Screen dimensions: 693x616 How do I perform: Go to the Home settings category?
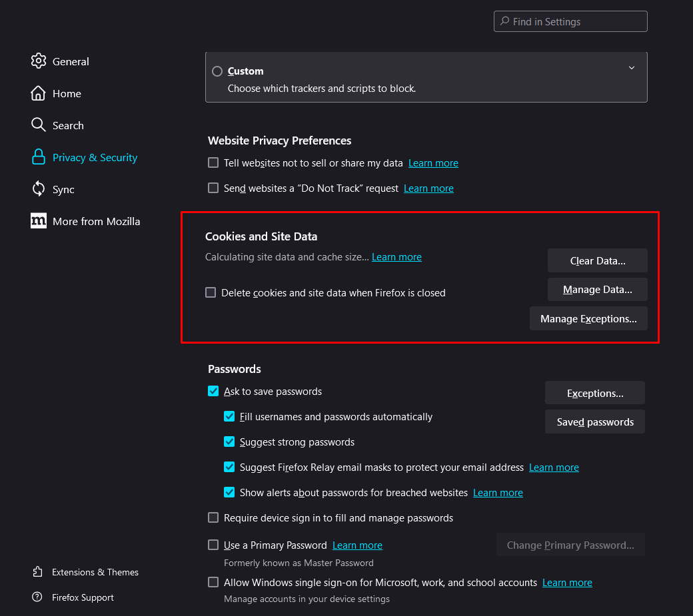tap(67, 94)
